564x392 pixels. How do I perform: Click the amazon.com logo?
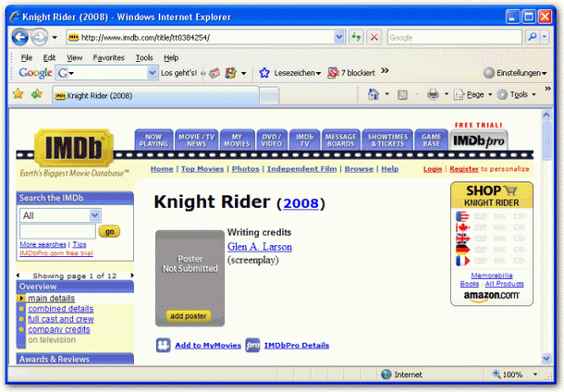point(491,296)
